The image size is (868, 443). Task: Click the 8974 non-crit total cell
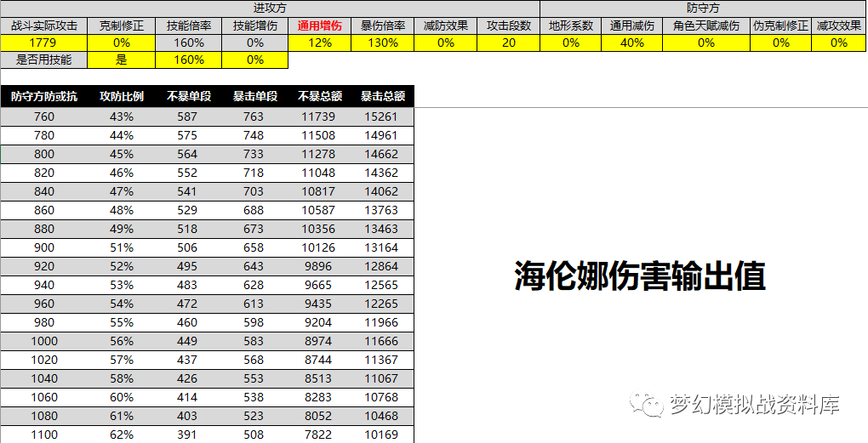click(x=319, y=341)
